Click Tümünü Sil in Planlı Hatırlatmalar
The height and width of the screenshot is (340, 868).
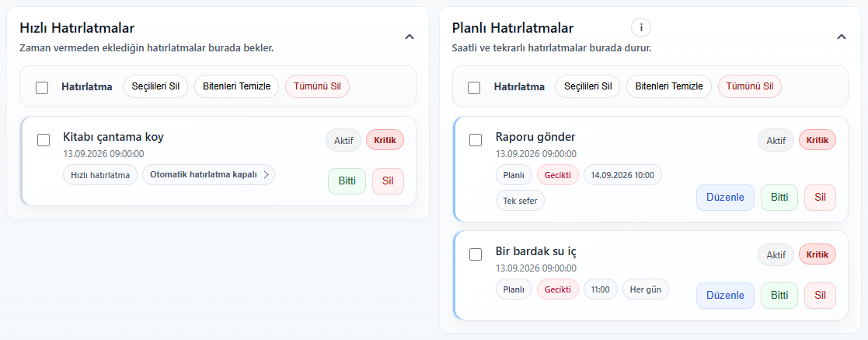click(x=750, y=86)
